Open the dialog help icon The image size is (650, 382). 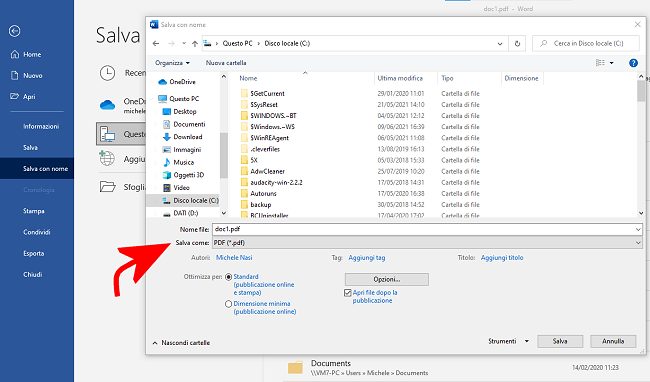pos(633,63)
